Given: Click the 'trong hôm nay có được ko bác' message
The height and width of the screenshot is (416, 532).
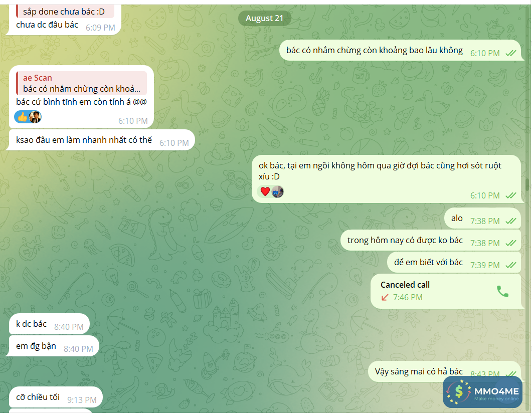Looking at the screenshot, I should (x=431, y=241).
